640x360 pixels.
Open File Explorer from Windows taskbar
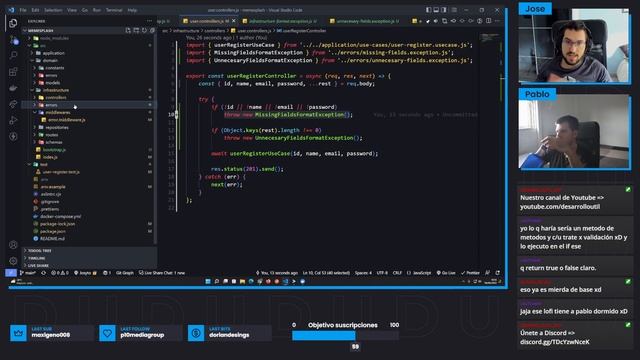[242, 281]
